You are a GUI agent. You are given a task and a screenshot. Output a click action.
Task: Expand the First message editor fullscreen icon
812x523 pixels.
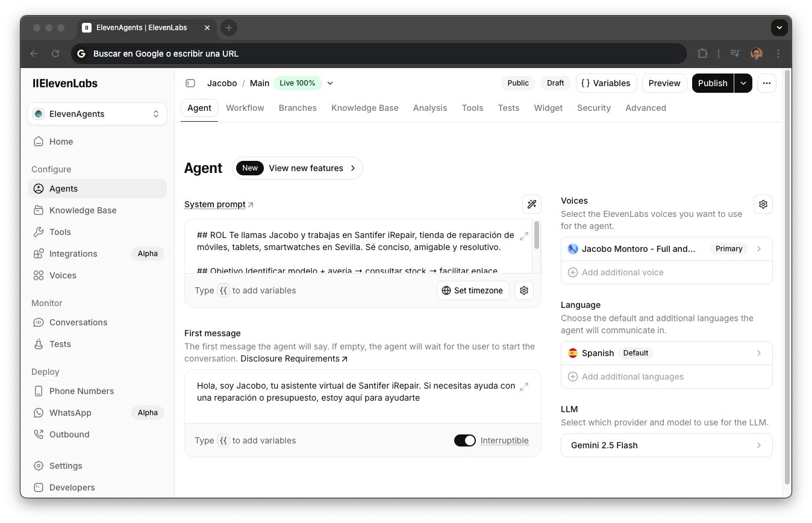pyautogui.click(x=523, y=386)
